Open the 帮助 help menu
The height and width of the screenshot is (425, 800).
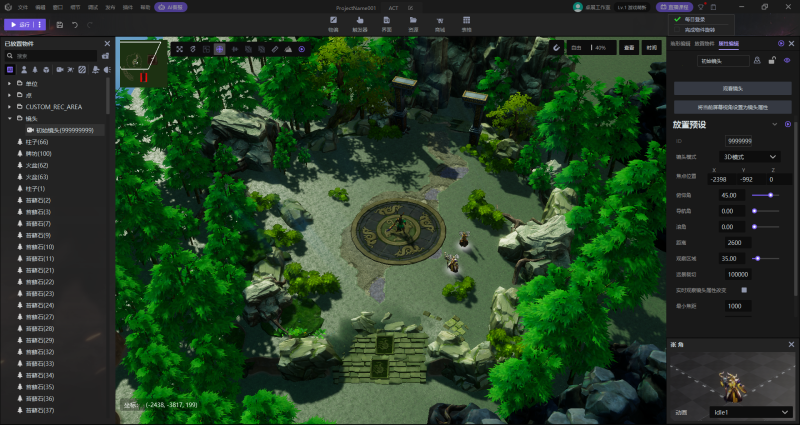click(145, 8)
